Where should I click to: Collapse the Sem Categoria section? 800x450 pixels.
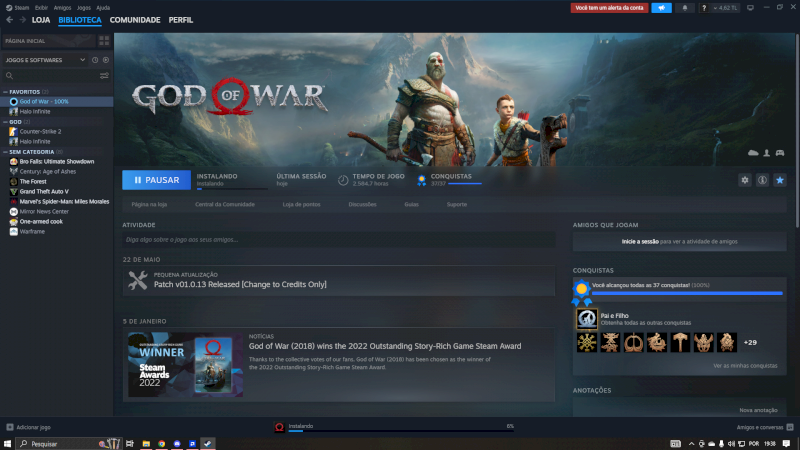tap(6, 152)
